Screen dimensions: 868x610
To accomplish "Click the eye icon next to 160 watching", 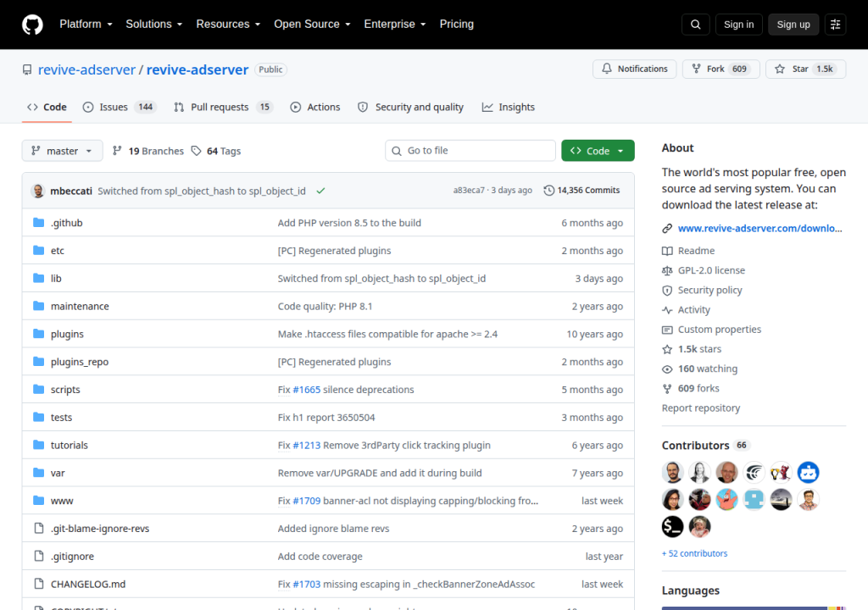I will pyautogui.click(x=667, y=369).
